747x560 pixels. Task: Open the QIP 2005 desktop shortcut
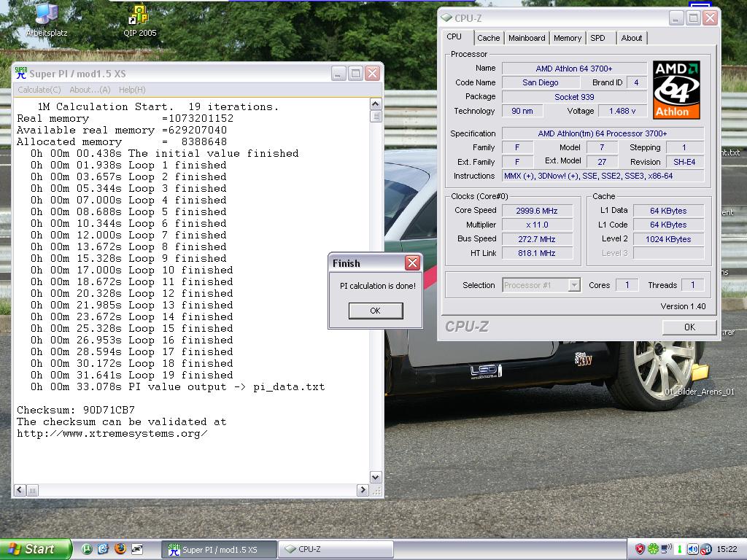[x=139, y=20]
